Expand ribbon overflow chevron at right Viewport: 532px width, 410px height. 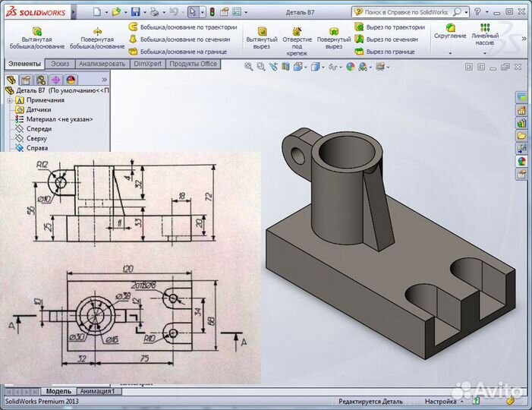[524, 39]
